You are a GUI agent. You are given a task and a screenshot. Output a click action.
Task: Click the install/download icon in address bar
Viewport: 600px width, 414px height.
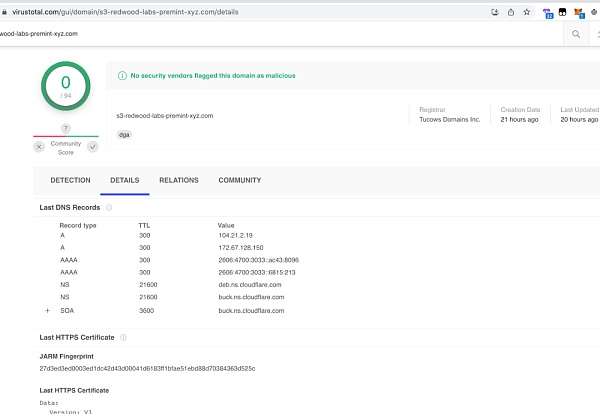click(x=495, y=12)
